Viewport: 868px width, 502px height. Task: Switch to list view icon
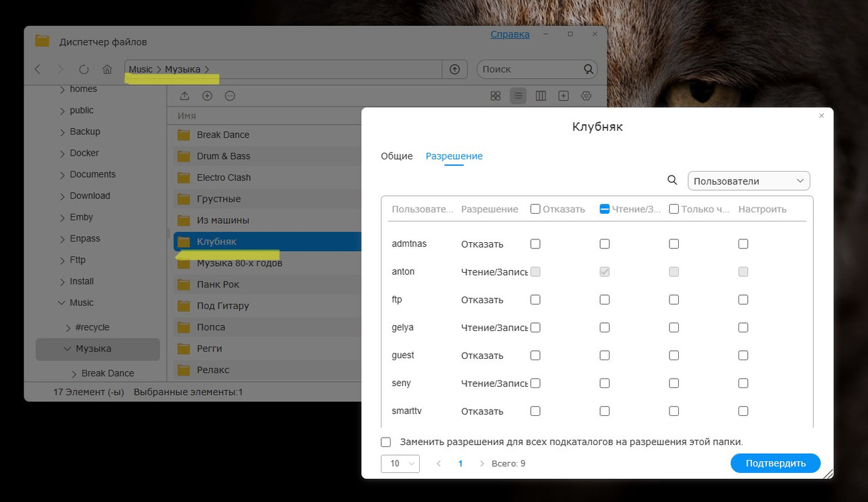point(518,96)
